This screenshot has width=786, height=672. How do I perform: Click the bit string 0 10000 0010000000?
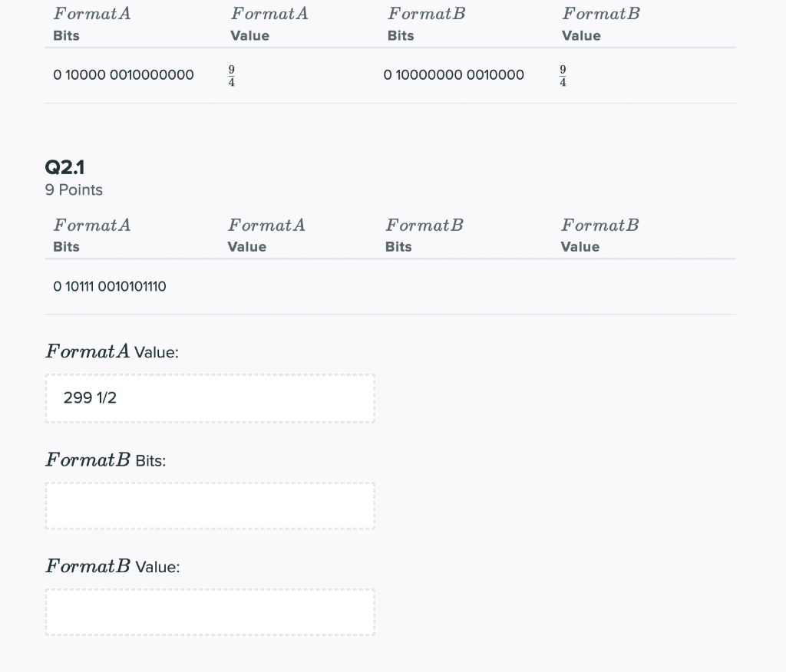click(x=124, y=74)
